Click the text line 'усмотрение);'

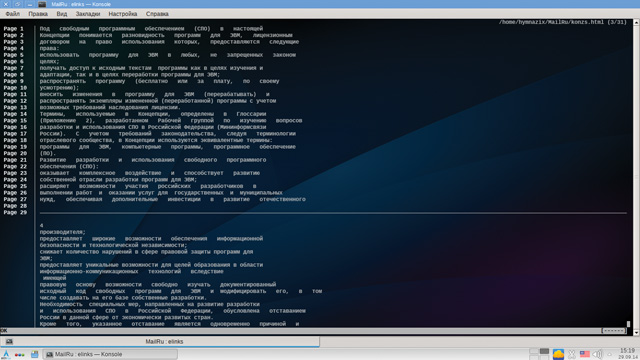[x=59, y=88]
